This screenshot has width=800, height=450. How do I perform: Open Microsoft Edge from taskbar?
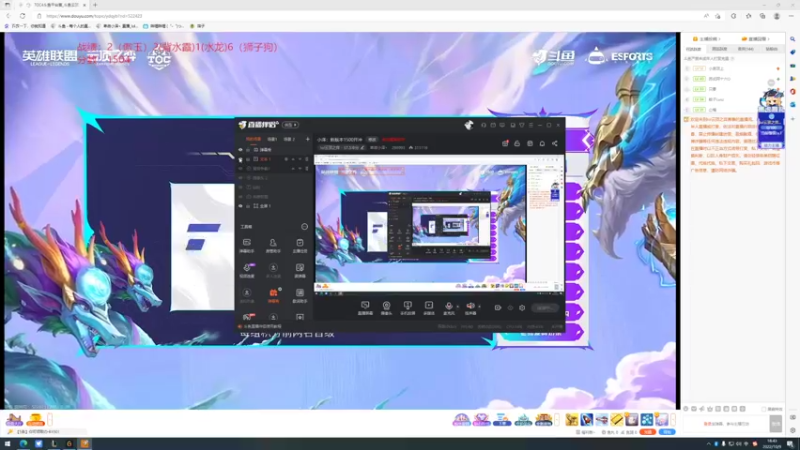pyautogui.click(x=23, y=444)
